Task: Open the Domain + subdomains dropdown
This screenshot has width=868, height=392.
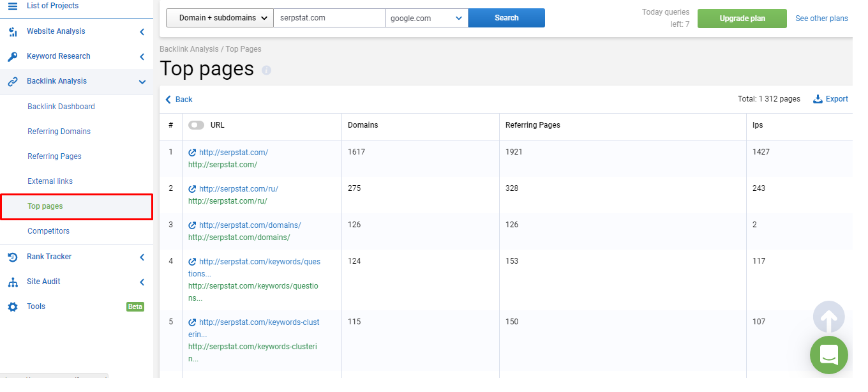Action: [220, 18]
